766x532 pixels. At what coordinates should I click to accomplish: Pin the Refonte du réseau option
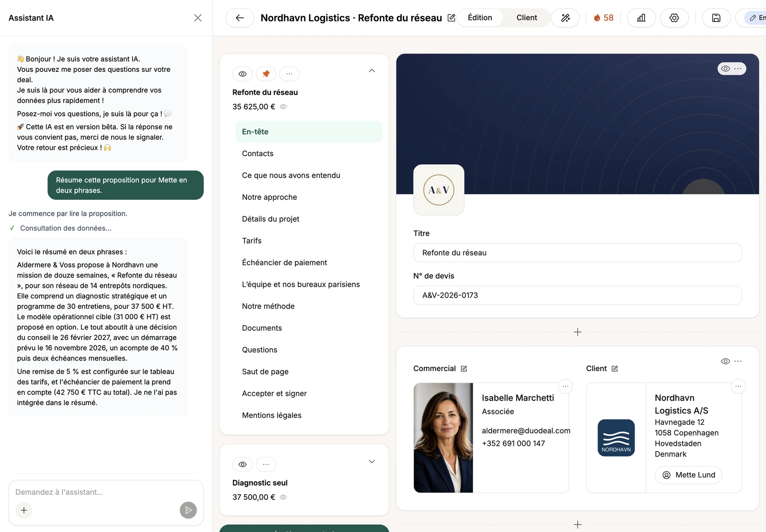pyautogui.click(x=266, y=74)
